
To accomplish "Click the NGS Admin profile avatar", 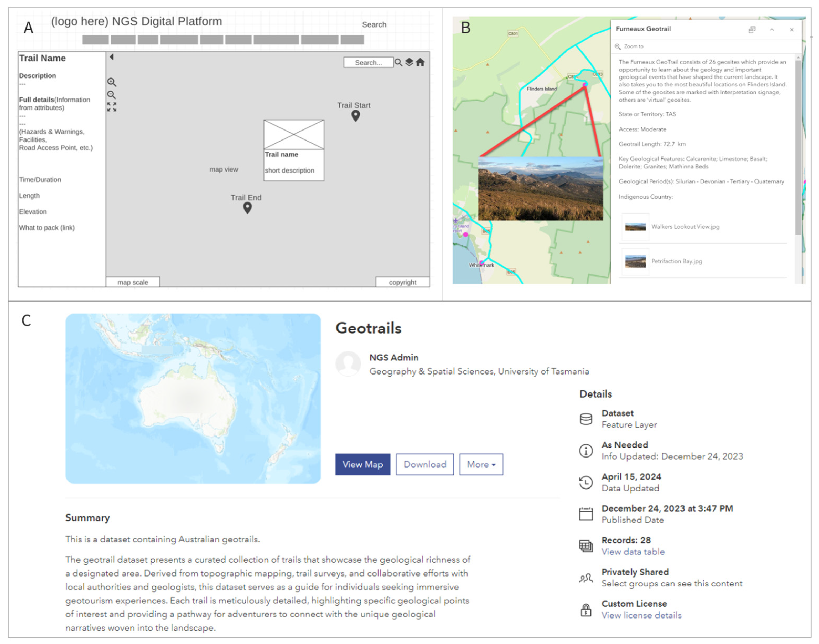I will click(x=348, y=364).
